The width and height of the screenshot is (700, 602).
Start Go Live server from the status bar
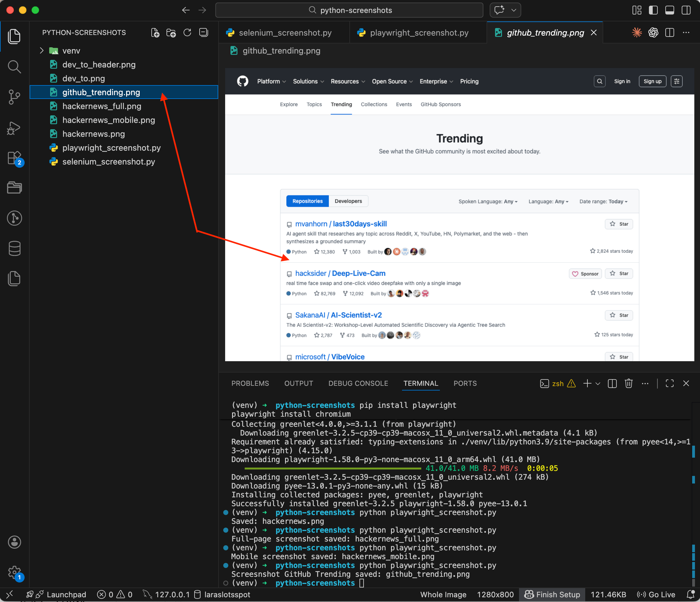(657, 594)
